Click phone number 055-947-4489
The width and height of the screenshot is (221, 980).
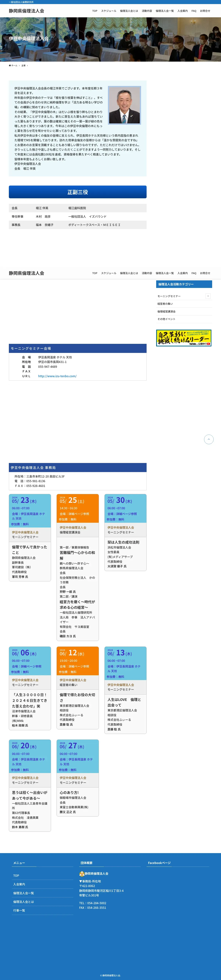tap(48, 367)
